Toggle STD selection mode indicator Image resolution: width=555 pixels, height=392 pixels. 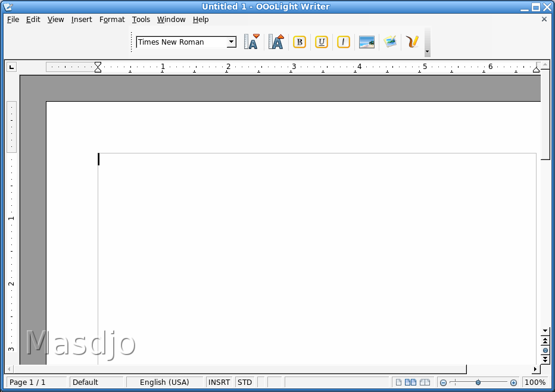[245, 382]
